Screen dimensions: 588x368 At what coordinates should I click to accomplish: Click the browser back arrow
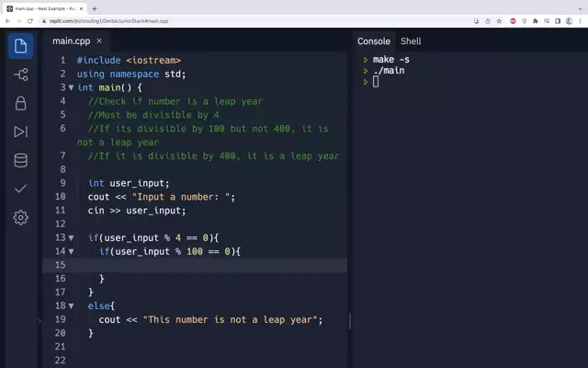point(8,21)
